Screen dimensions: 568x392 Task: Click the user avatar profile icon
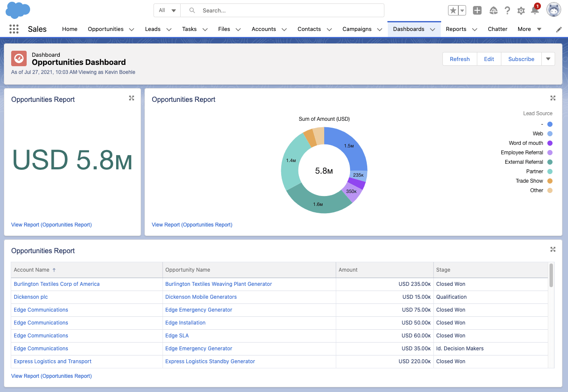click(553, 9)
